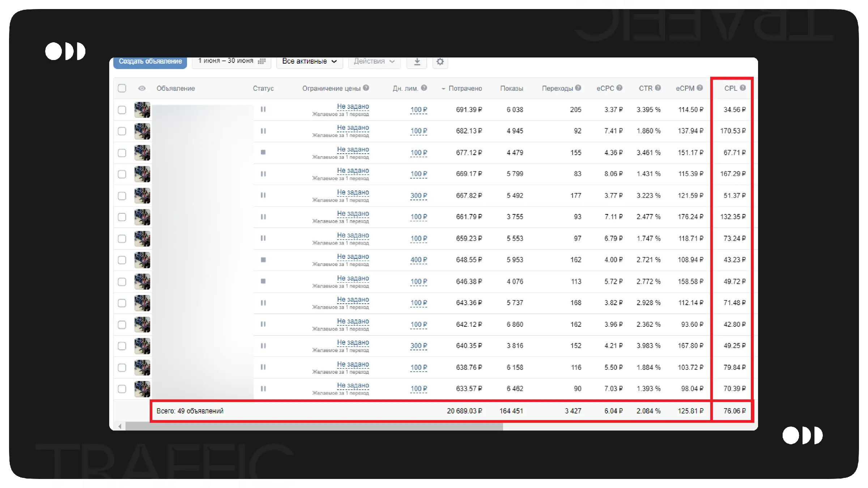Check the checkbox for the 633.57 ₽ row
This screenshot has height=488, width=868.
tap(122, 389)
